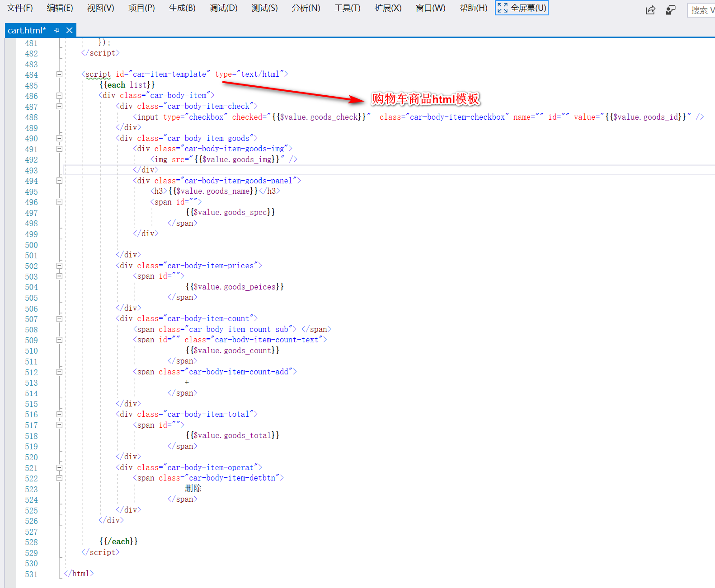Image resolution: width=715 pixels, height=588 pixels.
Task: Collapse count-text span at line 509
Action: tap(59, 340)
